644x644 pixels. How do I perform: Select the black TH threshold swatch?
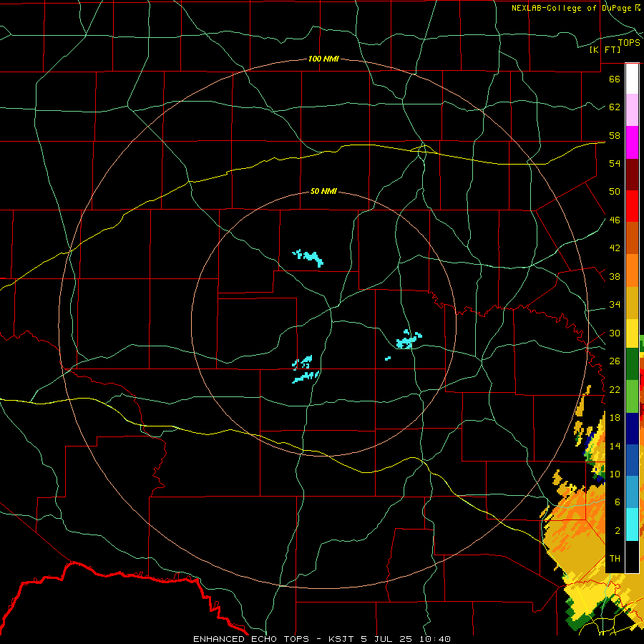click(632, 557)
